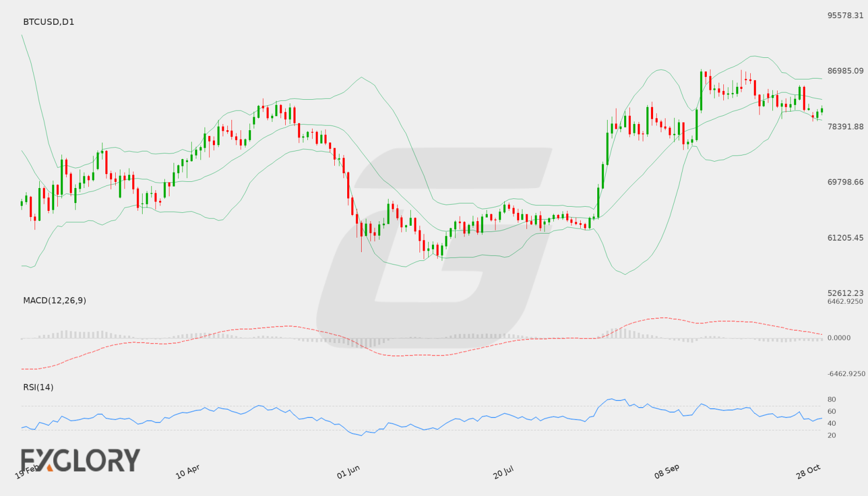Click the 69798.66 price level
This screenshot has width=868, height=496.
coord(845,182)
